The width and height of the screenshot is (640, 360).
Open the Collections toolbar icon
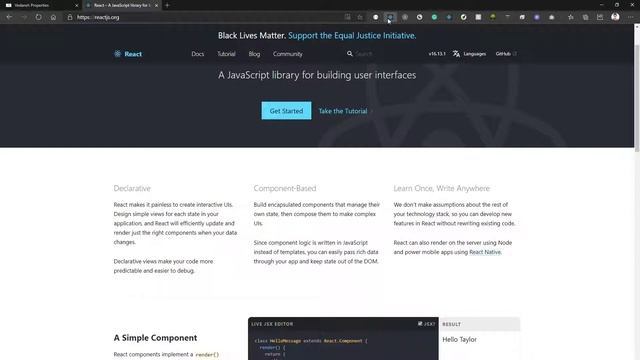(585, 17)
